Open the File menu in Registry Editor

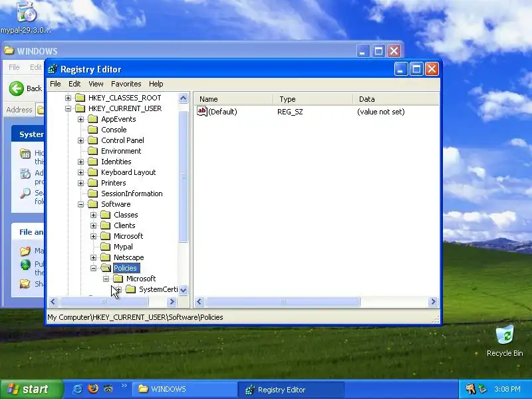(x=55, y=84)
